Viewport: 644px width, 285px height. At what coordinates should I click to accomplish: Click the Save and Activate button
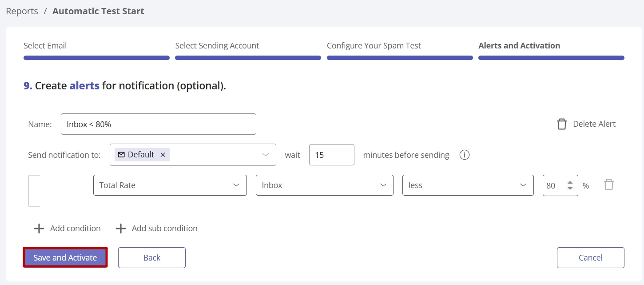coord(65,258)
